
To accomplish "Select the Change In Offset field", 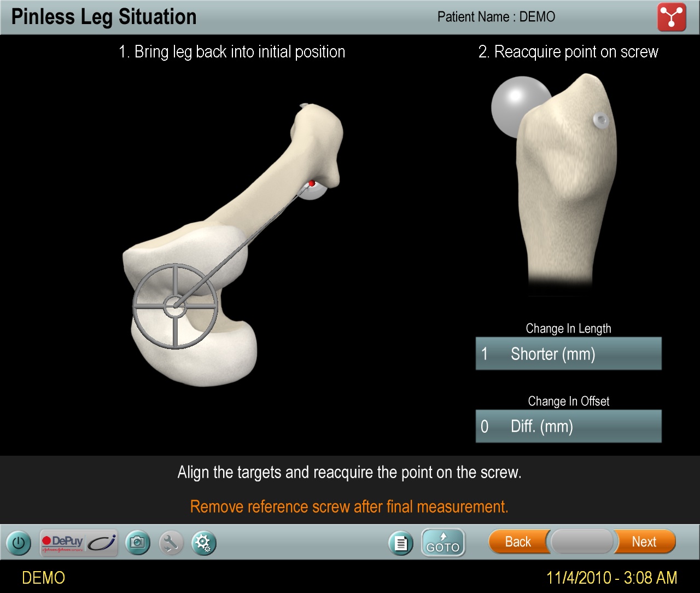I will tap(569, 426).
